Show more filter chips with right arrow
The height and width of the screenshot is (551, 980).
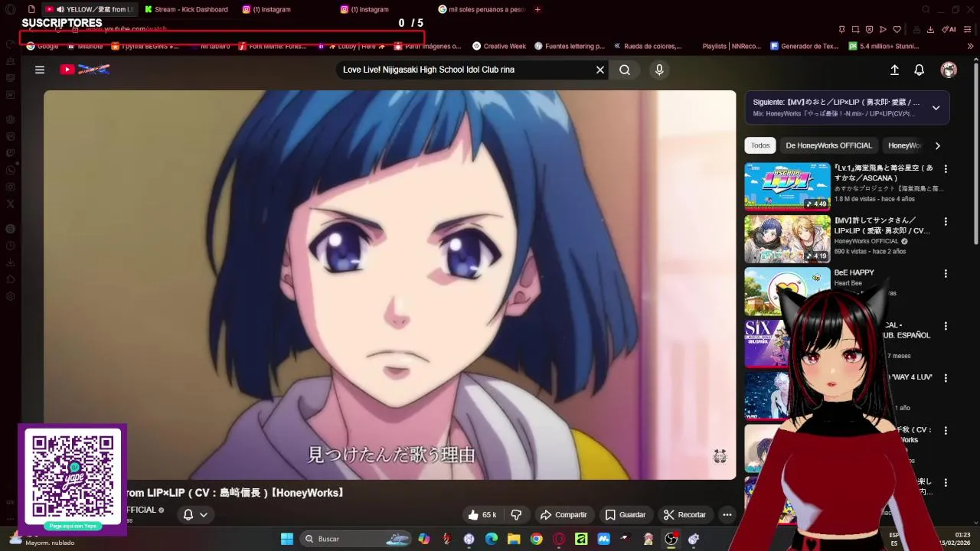click(937, 145)
